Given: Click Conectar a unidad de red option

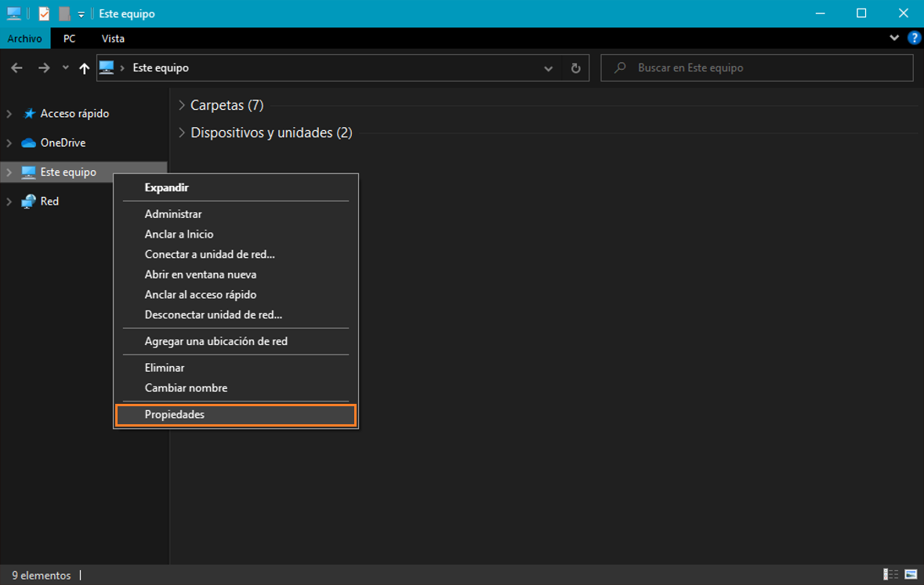Looking at the screenshot, I should (x=209, y=254).
